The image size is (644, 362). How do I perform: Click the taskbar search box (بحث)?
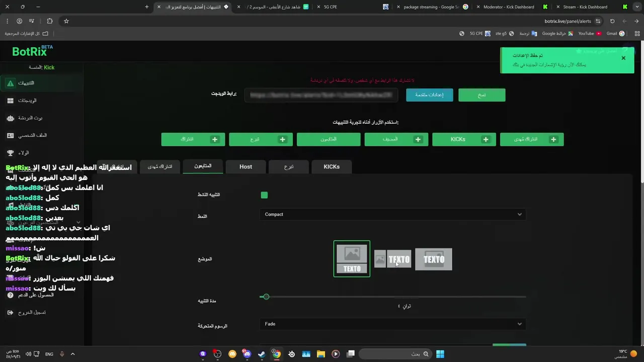[394, 354]
